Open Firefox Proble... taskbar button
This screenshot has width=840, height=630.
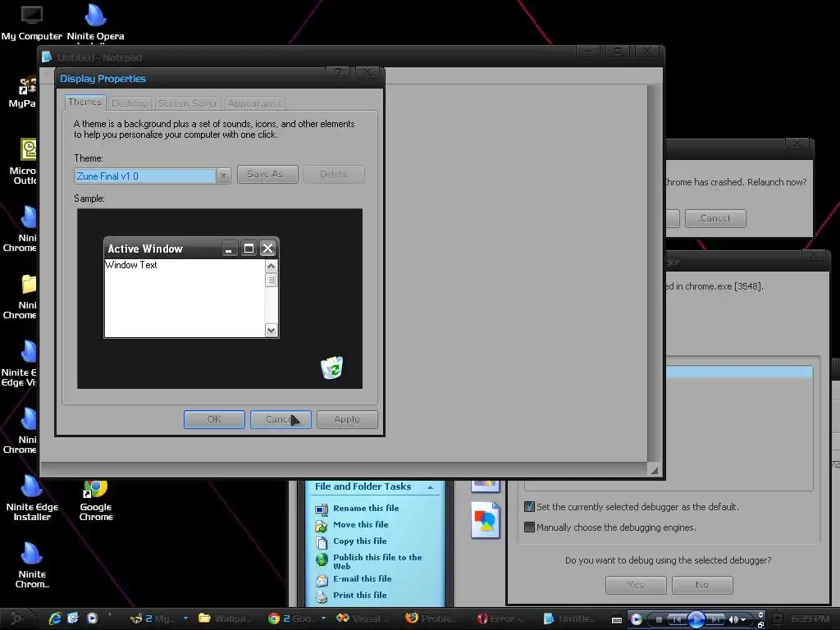(431, 619)
